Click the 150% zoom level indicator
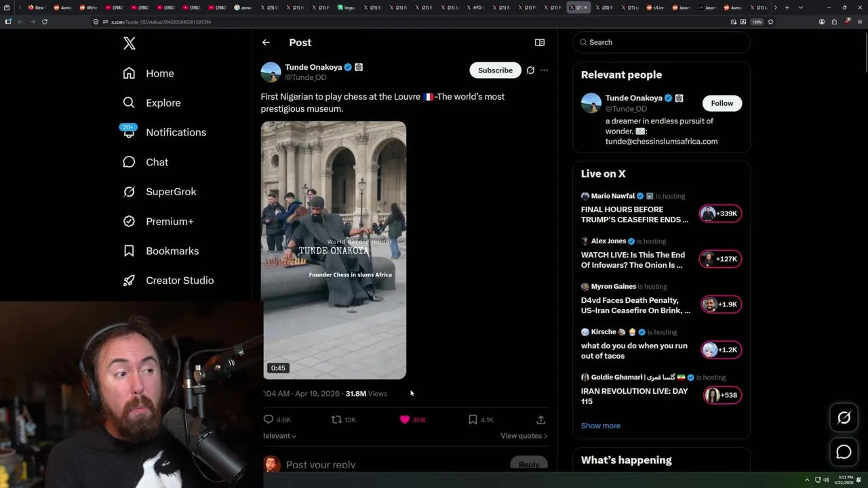This screenshot has width=868, height=488. tap(757, 22)
